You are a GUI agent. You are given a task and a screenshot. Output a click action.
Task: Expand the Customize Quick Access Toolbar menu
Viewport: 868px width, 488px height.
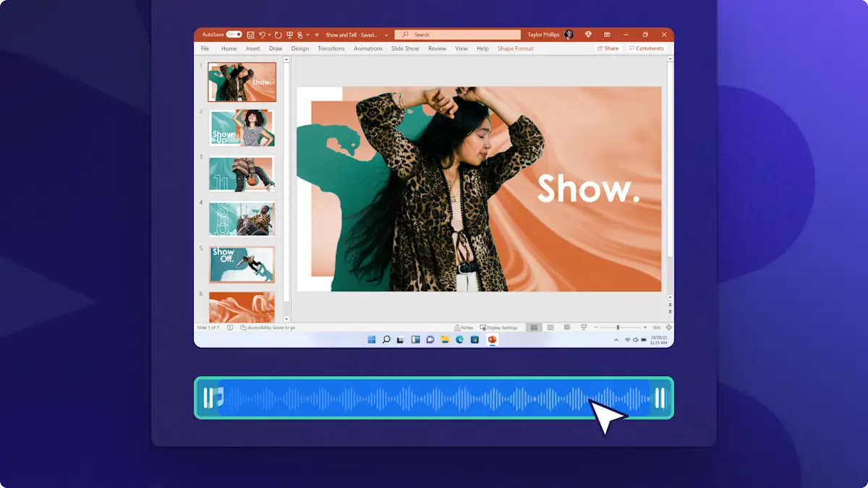316,35
